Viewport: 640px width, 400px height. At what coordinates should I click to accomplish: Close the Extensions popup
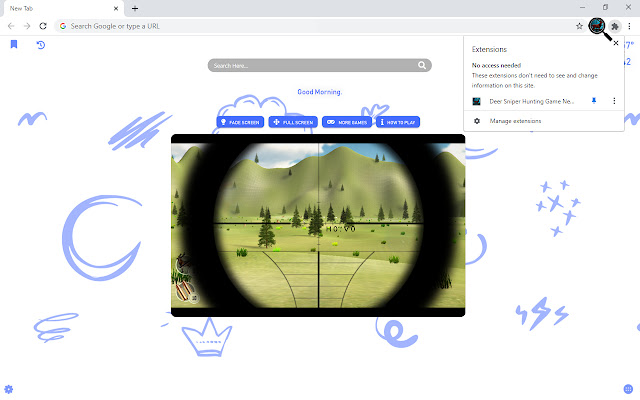click(616, 43)
